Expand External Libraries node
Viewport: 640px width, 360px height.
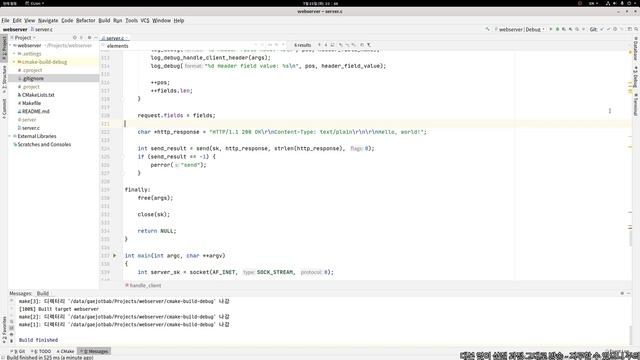pos(11,136)
